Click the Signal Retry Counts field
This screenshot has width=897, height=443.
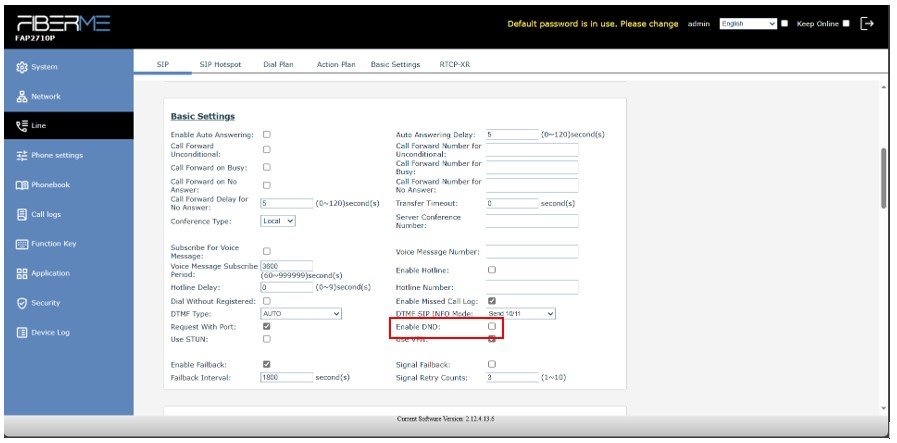click(x=512, y=378)
